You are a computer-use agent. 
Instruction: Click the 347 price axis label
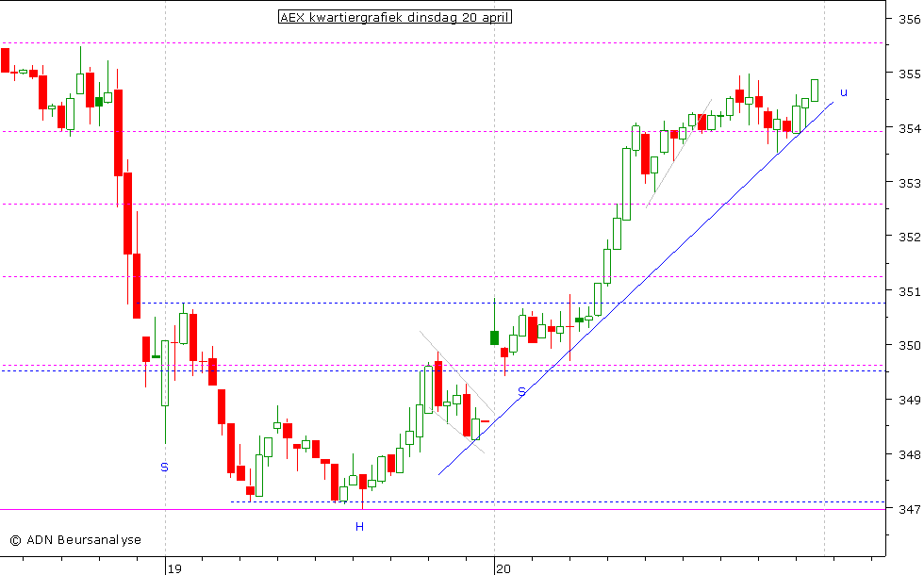click(x=909, y=508)
